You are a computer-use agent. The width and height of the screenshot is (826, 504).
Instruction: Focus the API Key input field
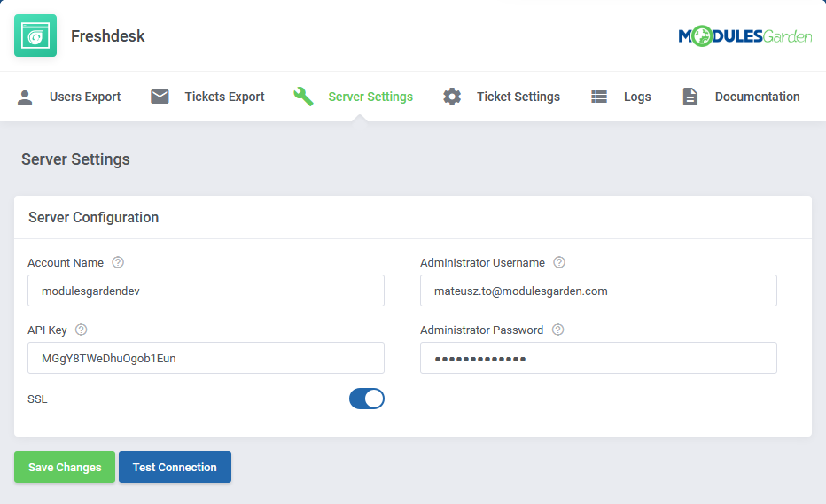[x=206, y=358]
